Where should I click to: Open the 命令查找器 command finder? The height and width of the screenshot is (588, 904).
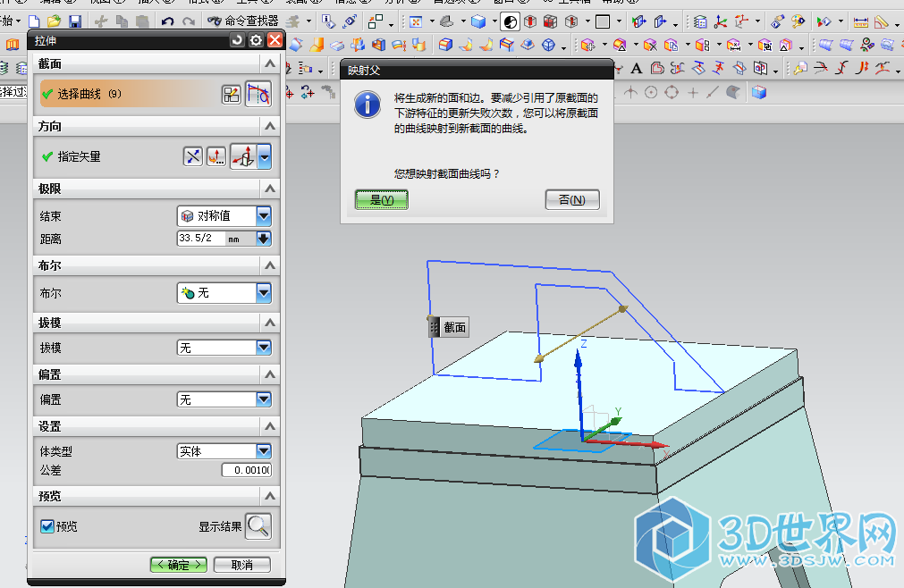click(x=242, y=21)
